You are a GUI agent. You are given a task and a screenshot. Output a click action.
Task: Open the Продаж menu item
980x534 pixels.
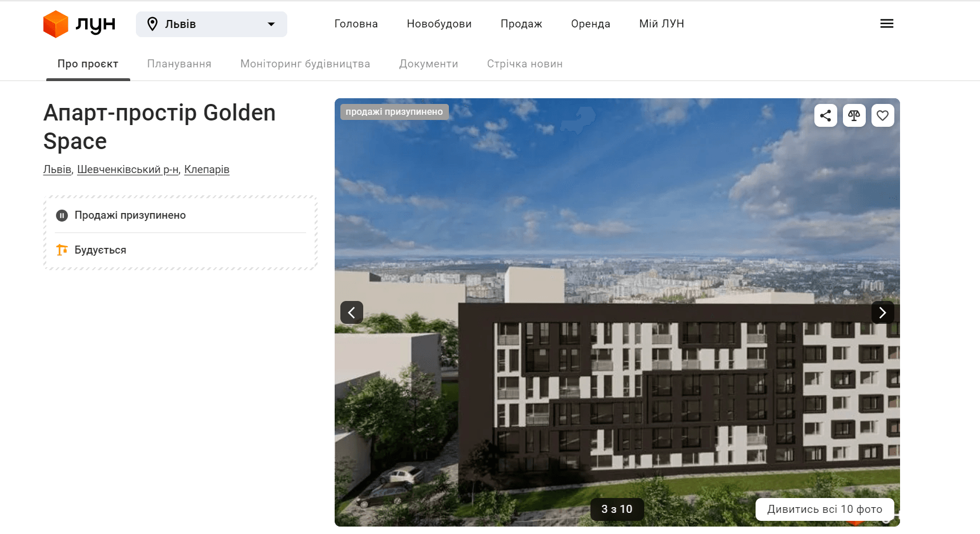coord(521,24)
